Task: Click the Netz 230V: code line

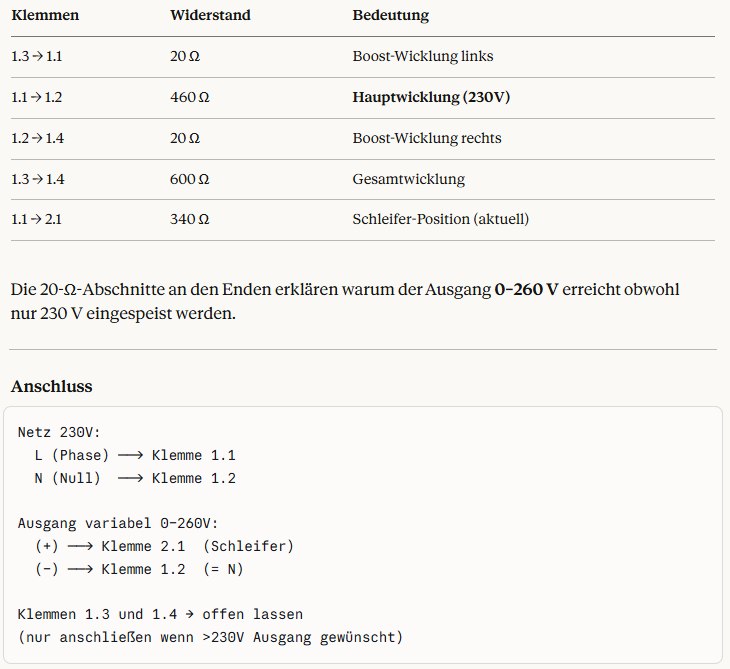Action: point(60,433)
